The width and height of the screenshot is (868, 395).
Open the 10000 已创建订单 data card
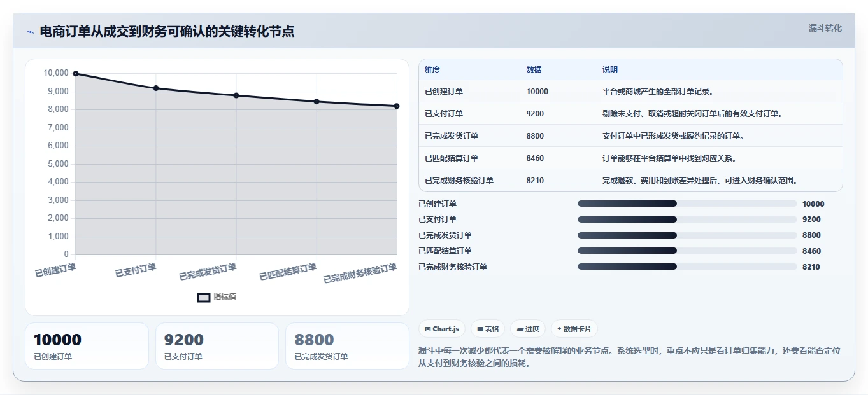(x=87, y=346)
